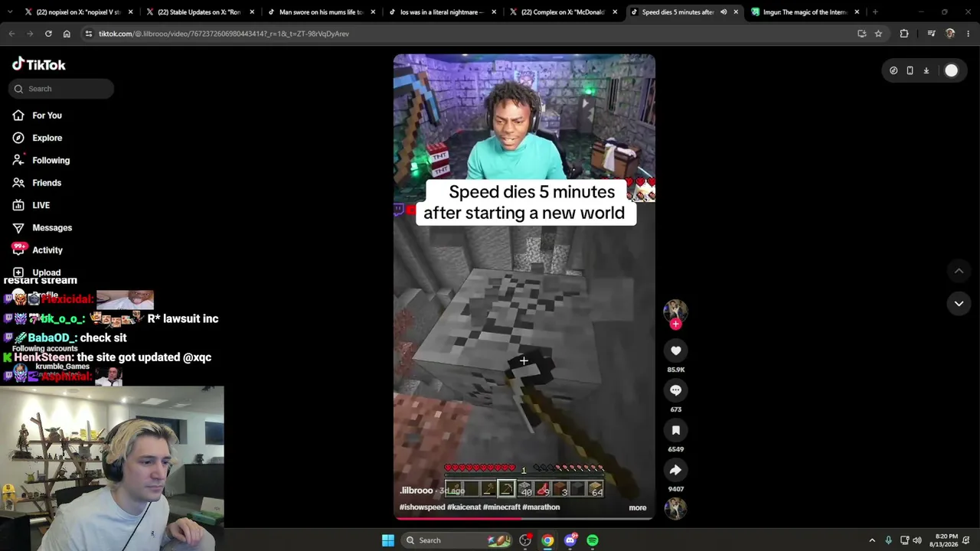Go to the previous video with up chevron

click(x=959, y=271)
